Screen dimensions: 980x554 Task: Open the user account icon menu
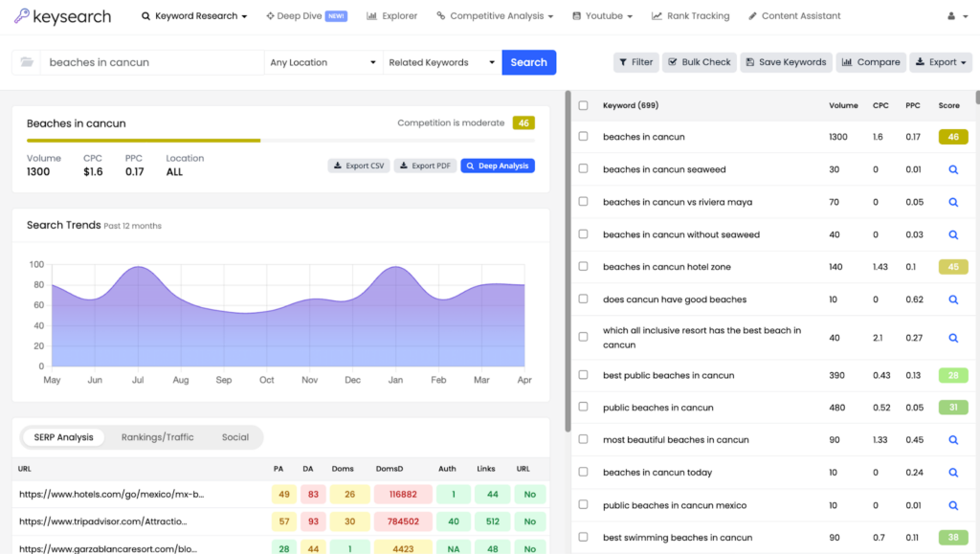coord(957,16)
